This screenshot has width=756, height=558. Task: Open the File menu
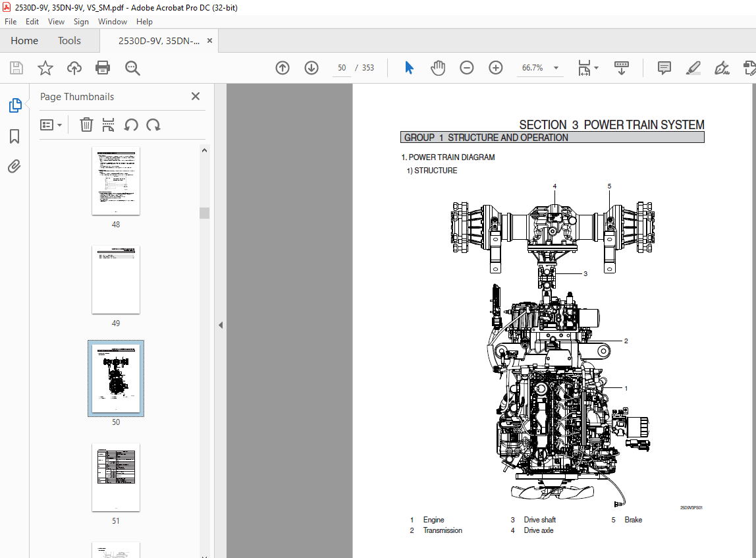[11, 22]
